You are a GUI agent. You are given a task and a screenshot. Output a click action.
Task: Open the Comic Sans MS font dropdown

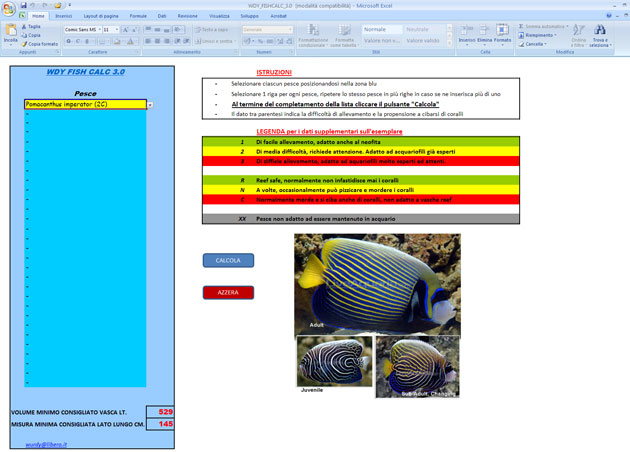[99, 29]
